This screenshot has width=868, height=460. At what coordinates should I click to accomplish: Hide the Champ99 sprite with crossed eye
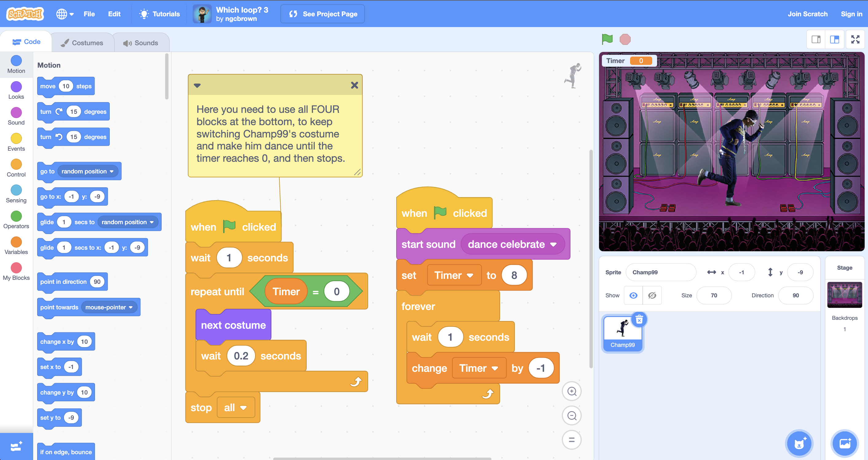coord(652,295)
